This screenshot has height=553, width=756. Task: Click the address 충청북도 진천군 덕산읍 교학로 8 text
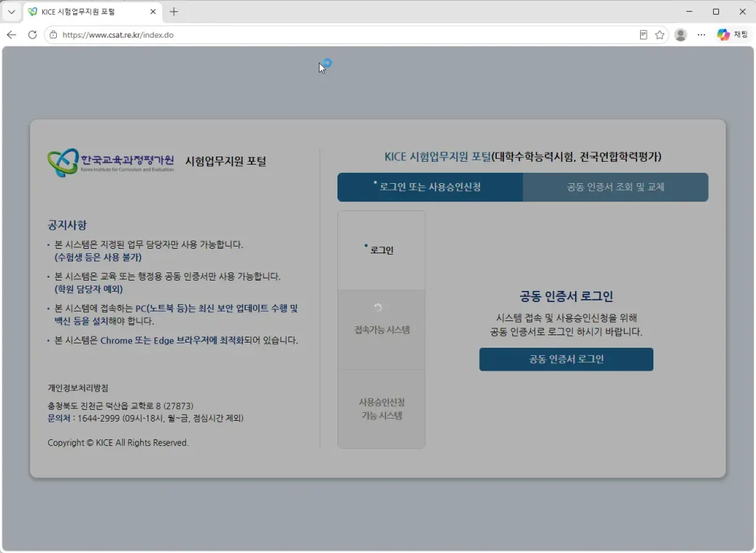(x=120, y=406)
